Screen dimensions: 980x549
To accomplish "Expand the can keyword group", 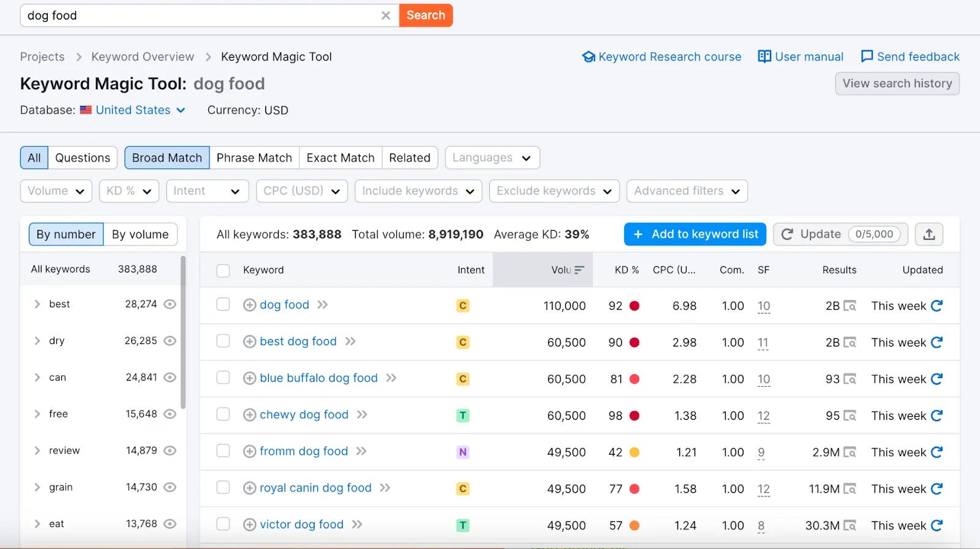I will (x=37, y=378).
